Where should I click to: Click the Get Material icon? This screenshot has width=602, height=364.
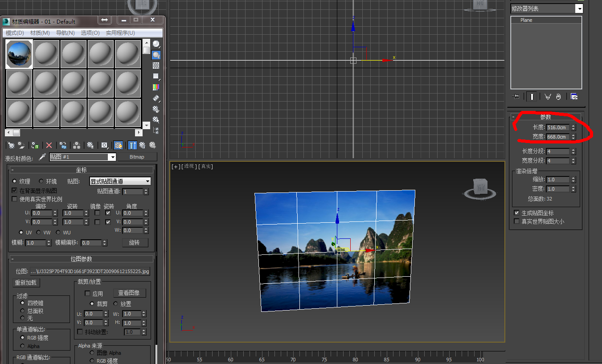tap(11, 145)
